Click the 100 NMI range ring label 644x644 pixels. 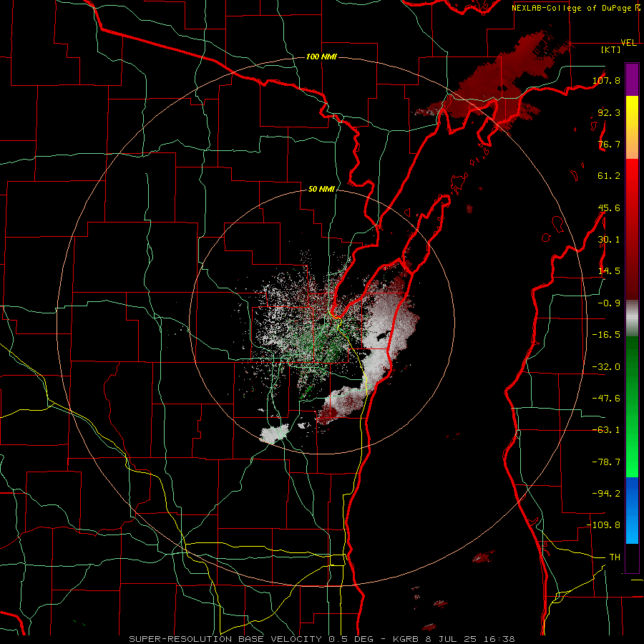click(321, 57)
